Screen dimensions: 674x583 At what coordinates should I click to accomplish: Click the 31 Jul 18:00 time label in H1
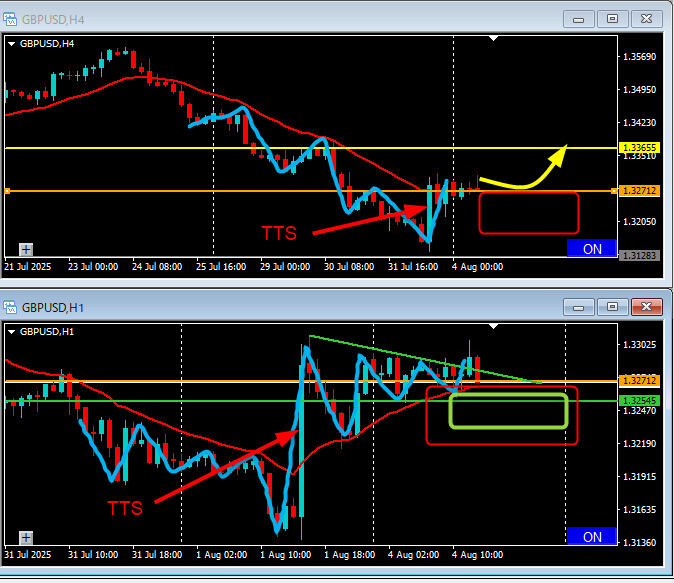click(157, 555)
